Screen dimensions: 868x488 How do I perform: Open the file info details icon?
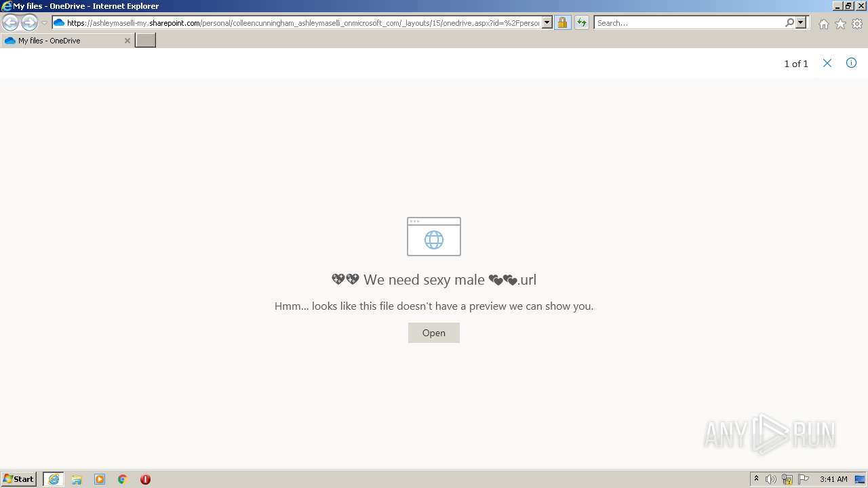tap(851, 63)
